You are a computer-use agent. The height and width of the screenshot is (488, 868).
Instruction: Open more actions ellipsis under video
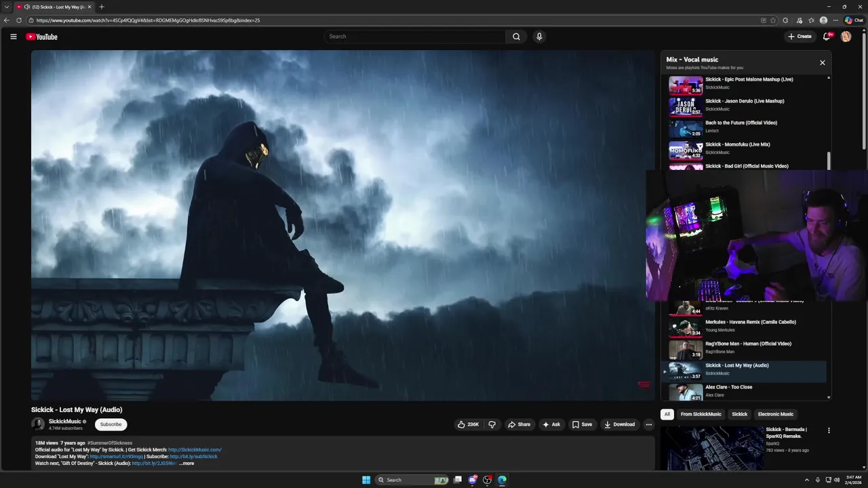coord(649,424)
